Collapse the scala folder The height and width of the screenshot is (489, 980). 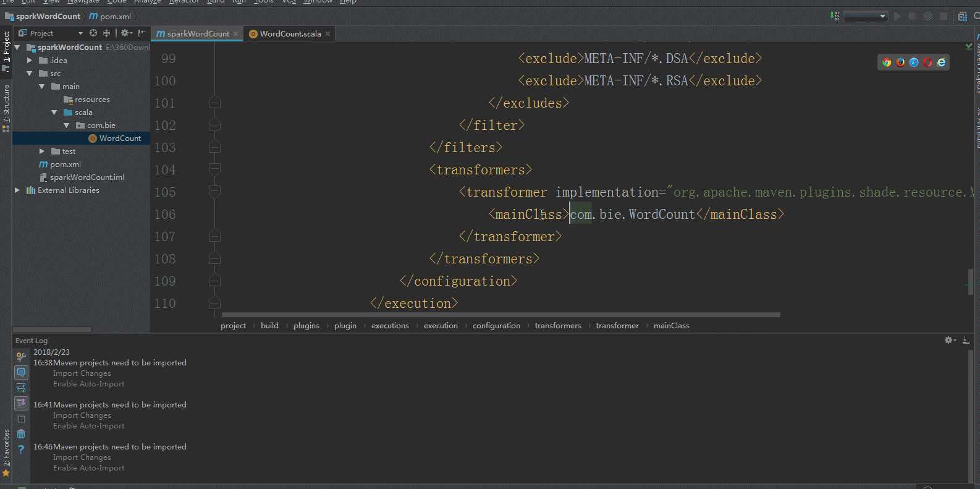pos(54,113)
